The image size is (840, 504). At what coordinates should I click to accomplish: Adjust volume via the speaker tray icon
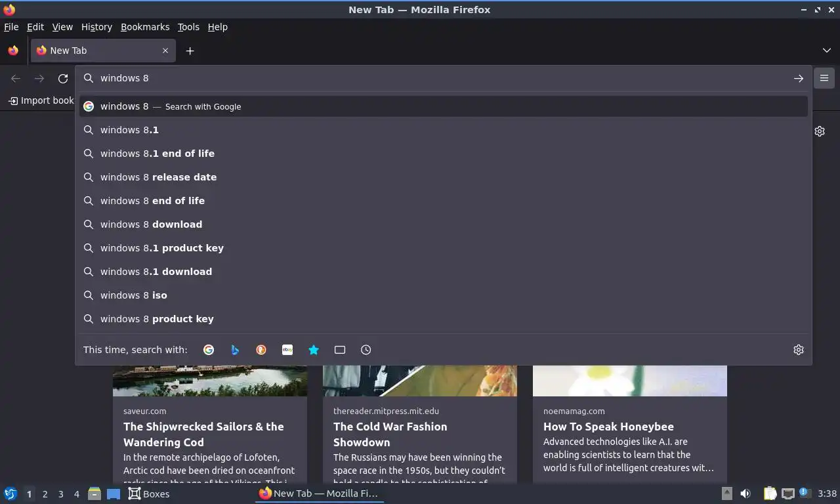tap(745, 493)
